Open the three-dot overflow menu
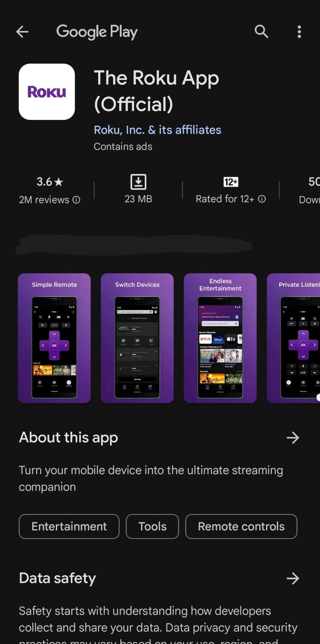 [x=299, y=31]
